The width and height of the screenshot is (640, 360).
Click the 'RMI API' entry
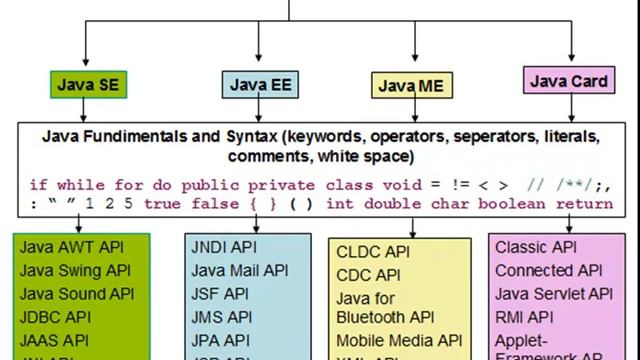point(524,317)
